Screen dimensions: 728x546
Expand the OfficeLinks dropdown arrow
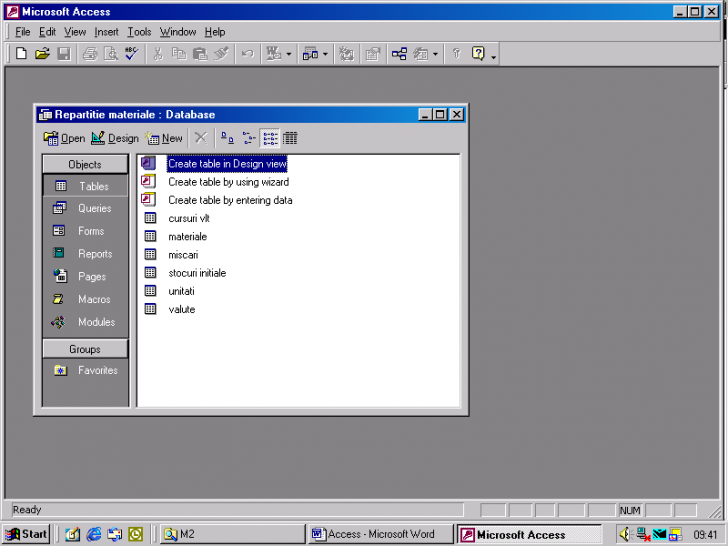click(290, 54)
